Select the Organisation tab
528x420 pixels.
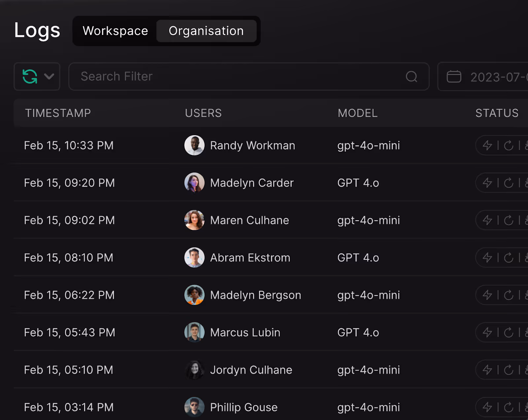click(206, 31)
